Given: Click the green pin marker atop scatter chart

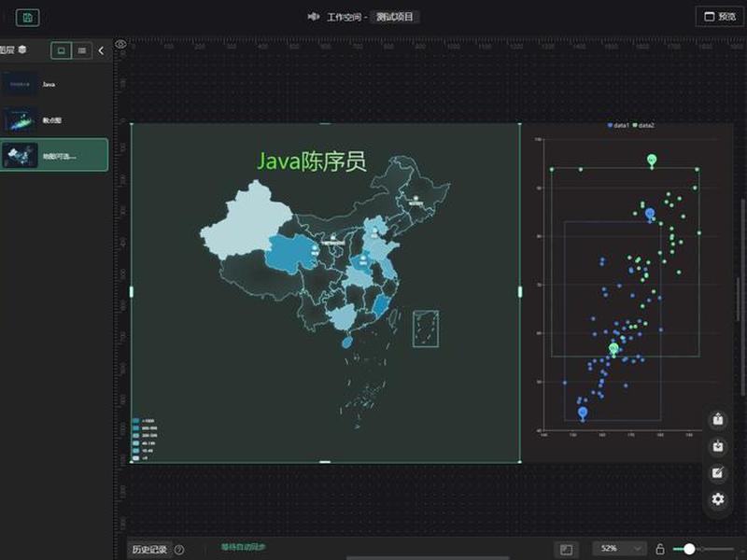Looking at the screenshot, I should (x=652, y=161).
